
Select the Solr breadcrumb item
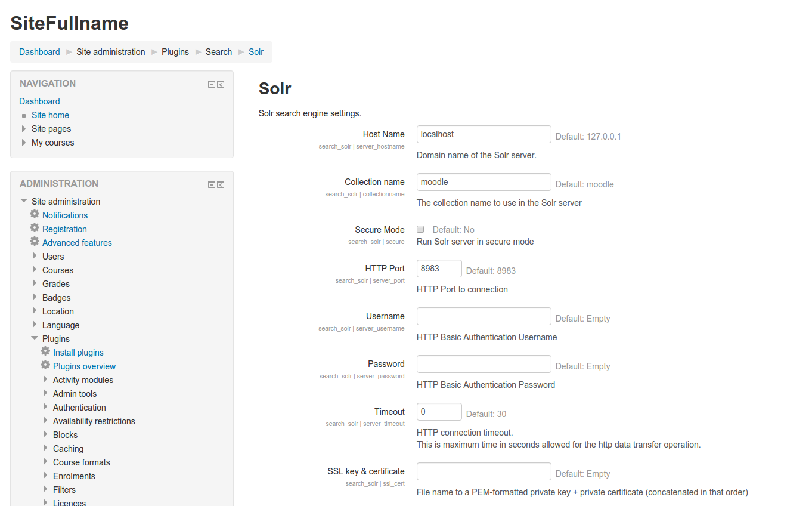[256, 52]
